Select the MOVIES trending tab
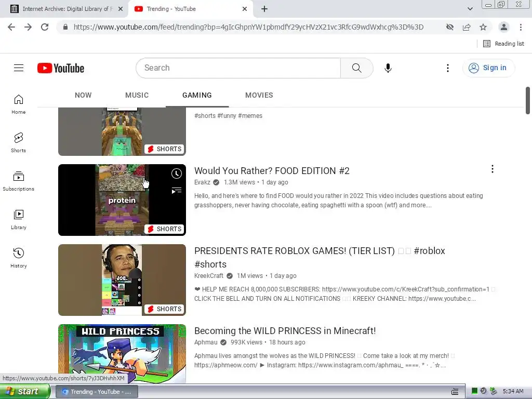 (259, 96)
